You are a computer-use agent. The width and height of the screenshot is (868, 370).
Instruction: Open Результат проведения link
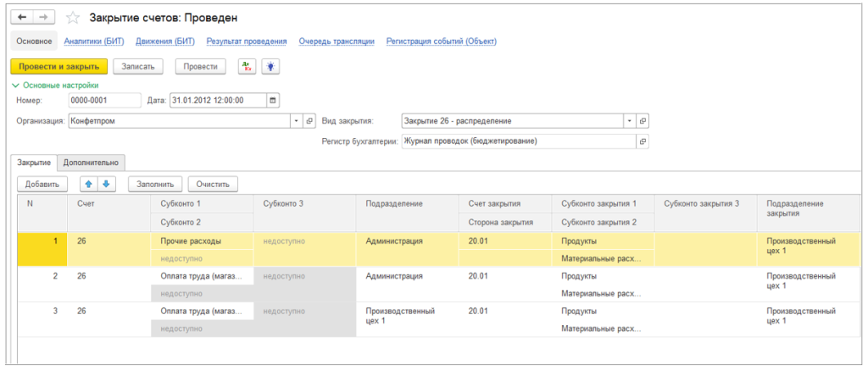point(247,41)
